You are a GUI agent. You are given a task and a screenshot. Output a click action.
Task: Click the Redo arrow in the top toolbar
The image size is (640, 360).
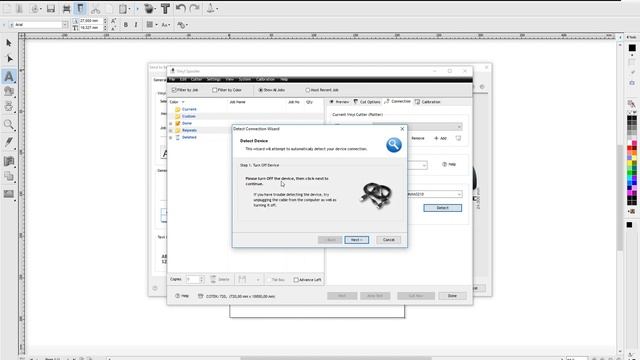pos(195,8)
